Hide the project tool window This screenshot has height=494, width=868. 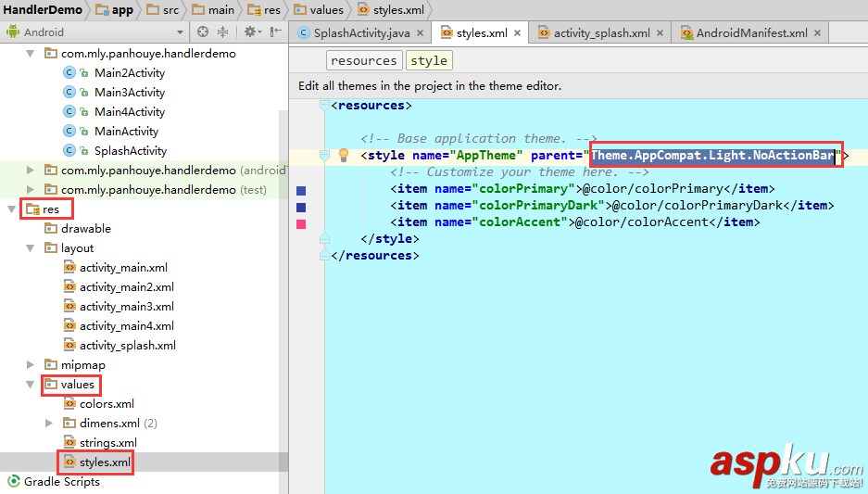point(276,32)
